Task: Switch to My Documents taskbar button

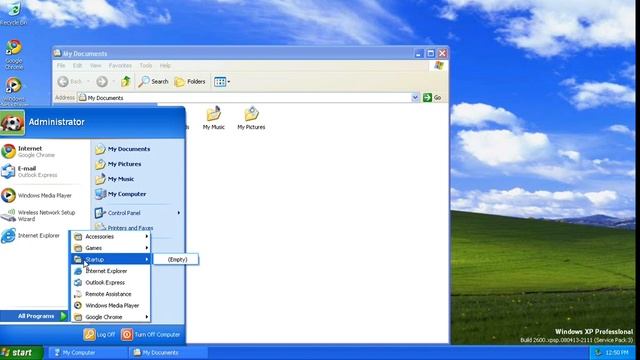Action: (168, 353)
